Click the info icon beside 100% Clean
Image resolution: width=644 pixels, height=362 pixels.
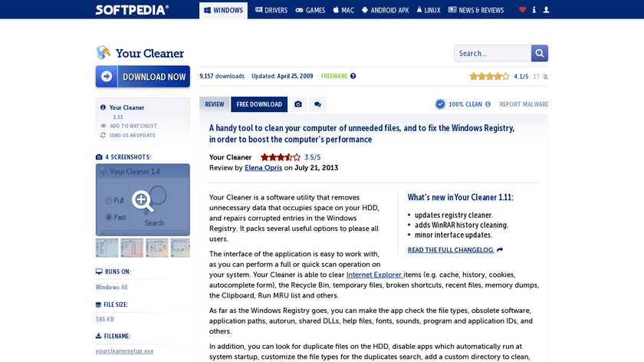pyautogui.click(x=488, y=104)
